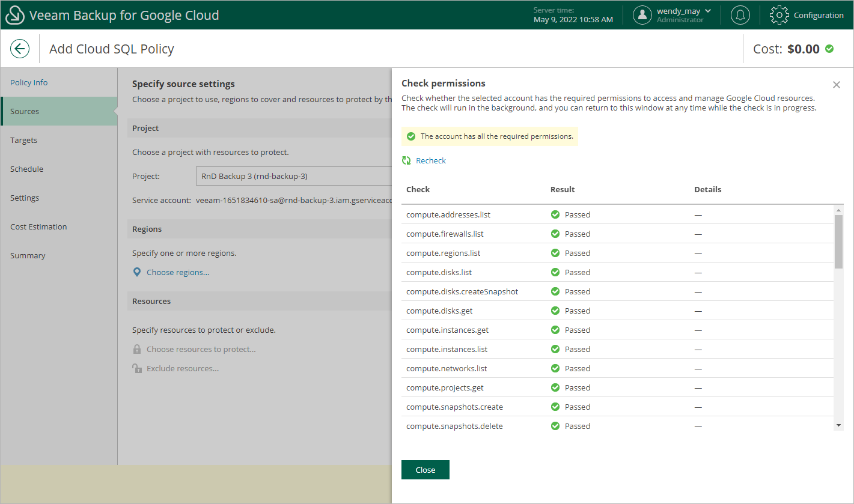Open the notifications bell
Image resolution: width=854 pixels, height=504 pixels.
740,15
